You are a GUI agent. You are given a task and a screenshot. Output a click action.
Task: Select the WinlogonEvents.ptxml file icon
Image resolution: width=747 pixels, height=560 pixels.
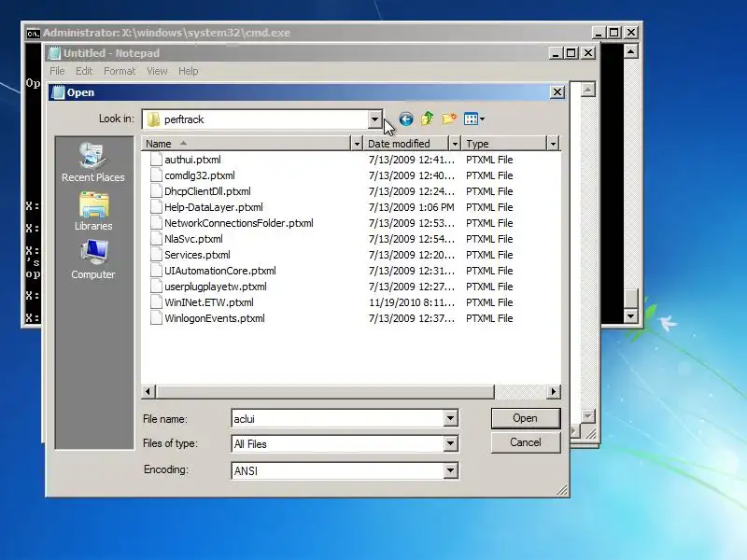click(x=156, y=318)
